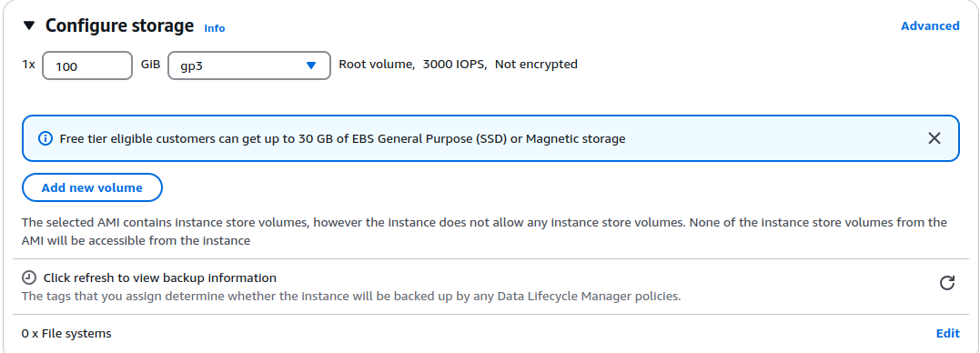Image resolution: width=980 pixels, height=353 pixels.
Task: Select the '0 x File systems' label
Action: [66, 334]
